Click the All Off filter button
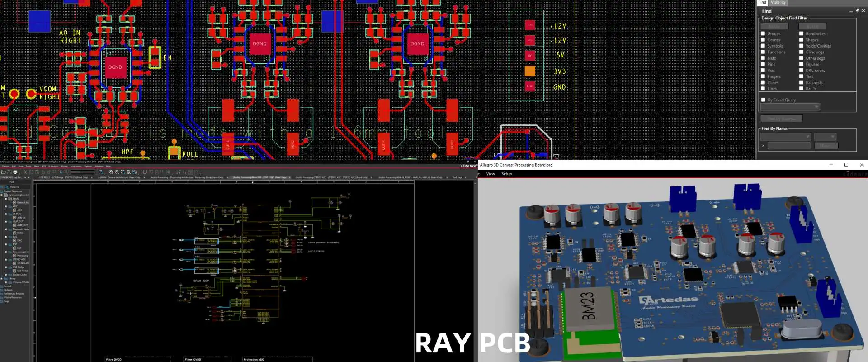This screenshot has width=868, height=362. point(812,27)
